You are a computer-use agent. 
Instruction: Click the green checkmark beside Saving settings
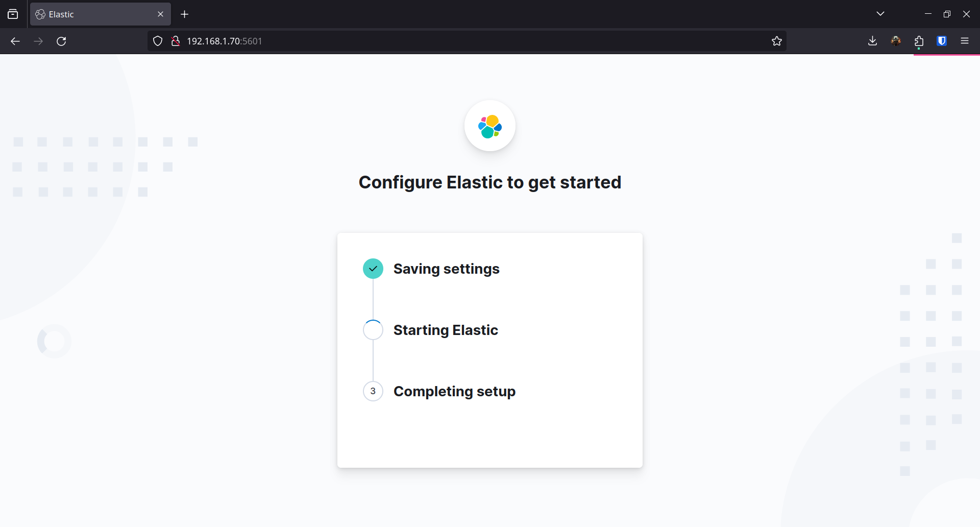pos(373,269)
